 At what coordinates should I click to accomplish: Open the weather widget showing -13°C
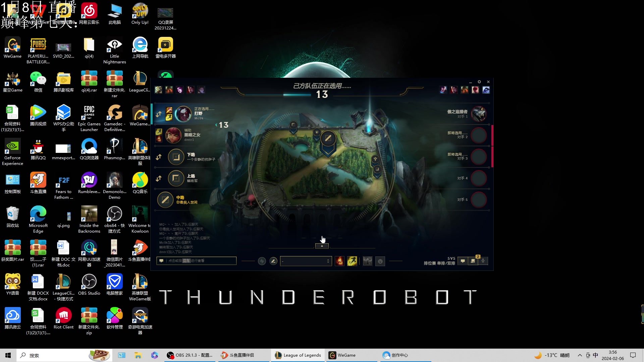pyautogui.click(x=552, y=355)
